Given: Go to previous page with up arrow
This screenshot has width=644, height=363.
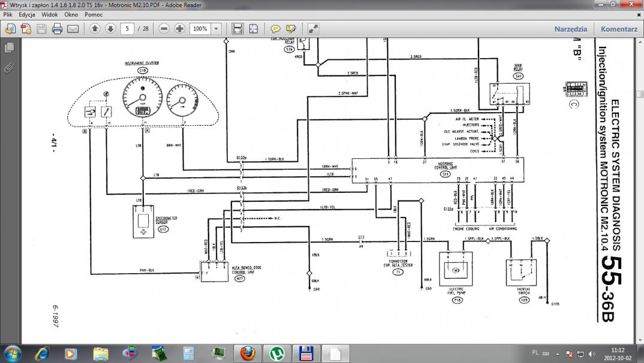Looking at the screenshot, I should coord(95,29).
